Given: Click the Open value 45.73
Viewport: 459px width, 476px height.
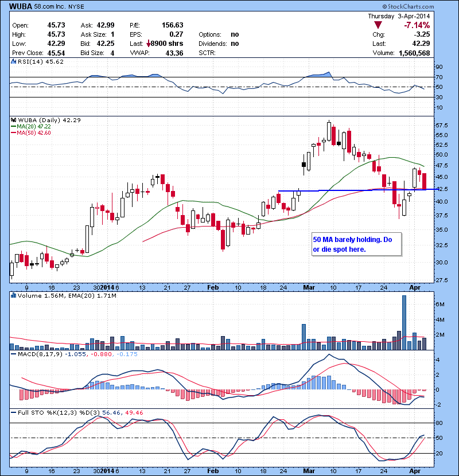Looking at the screenshot, I should [56, 25].
